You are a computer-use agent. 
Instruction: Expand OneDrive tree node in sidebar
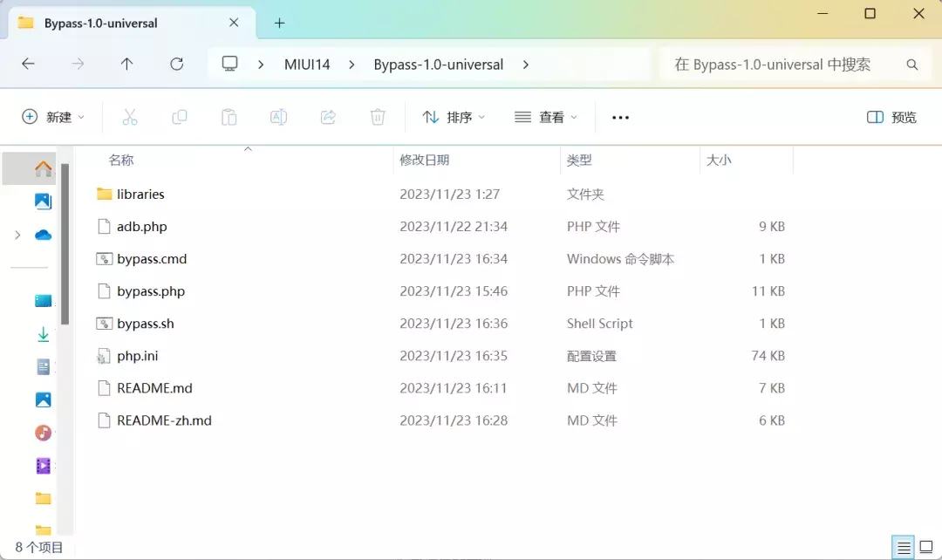(x=17, y=235)
